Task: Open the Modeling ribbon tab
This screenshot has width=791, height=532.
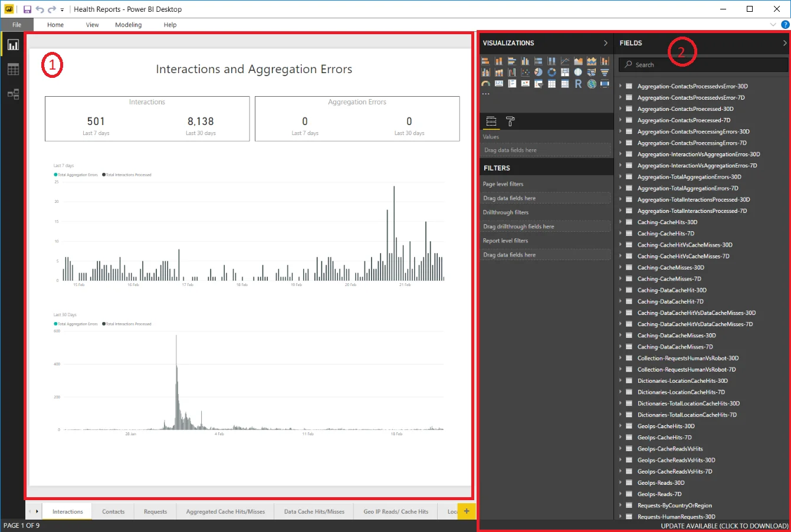Action: click(x=129, y=25)
